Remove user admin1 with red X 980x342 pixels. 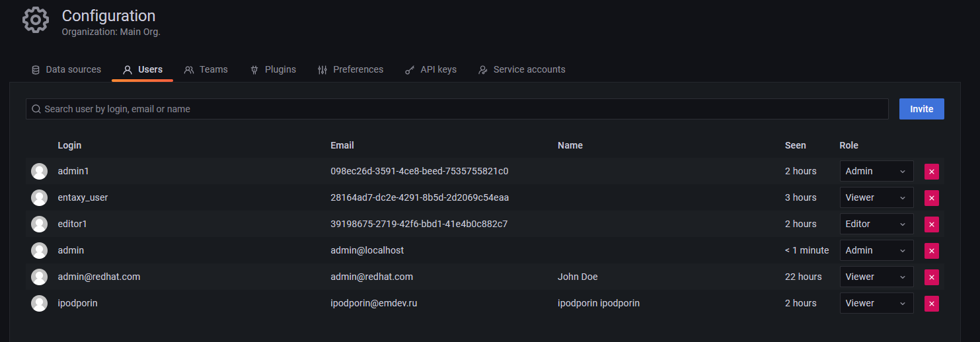coord(931,172)
